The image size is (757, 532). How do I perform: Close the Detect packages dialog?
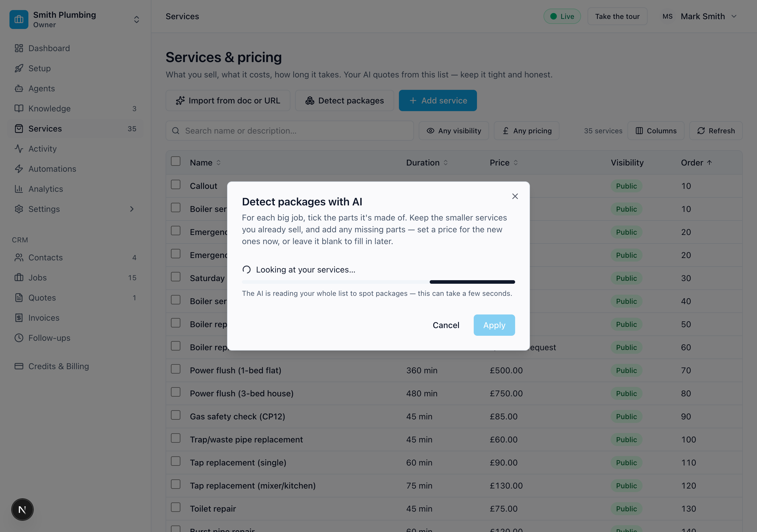[x=515, y=197]
